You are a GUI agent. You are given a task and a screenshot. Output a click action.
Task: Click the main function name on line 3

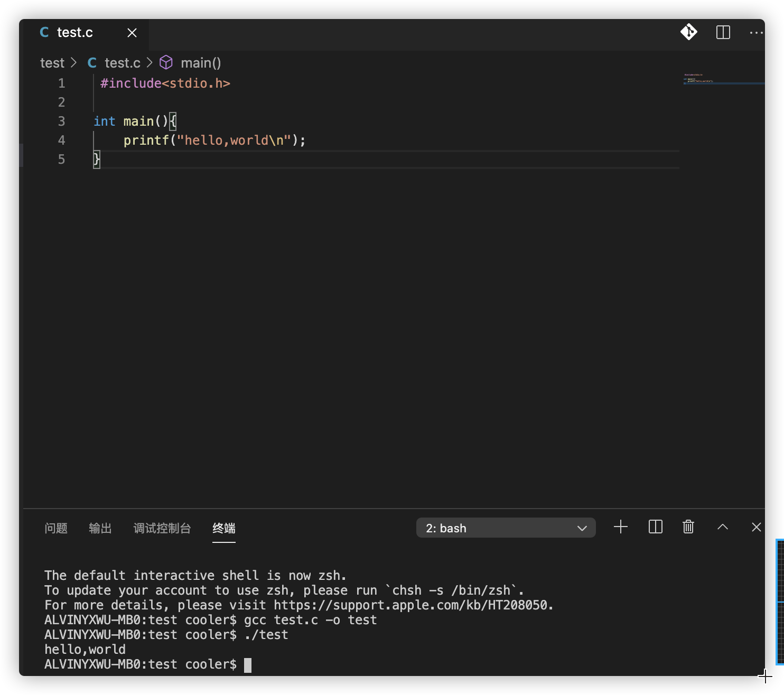click(138, 121)
